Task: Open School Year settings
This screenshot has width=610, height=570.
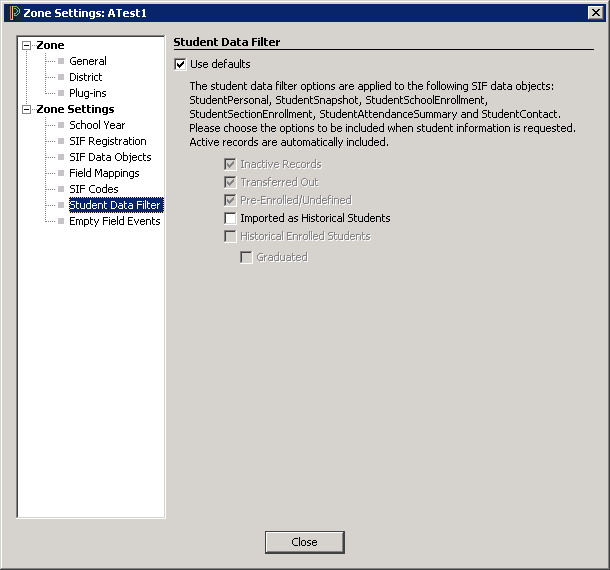Action: coord(97,125)
